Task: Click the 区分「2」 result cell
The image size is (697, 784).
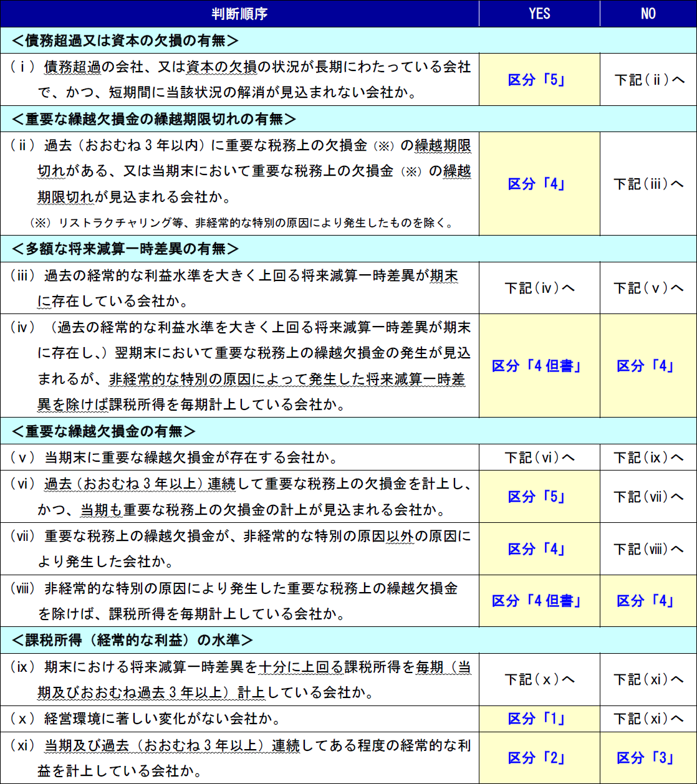Action: tap(536, 758)
